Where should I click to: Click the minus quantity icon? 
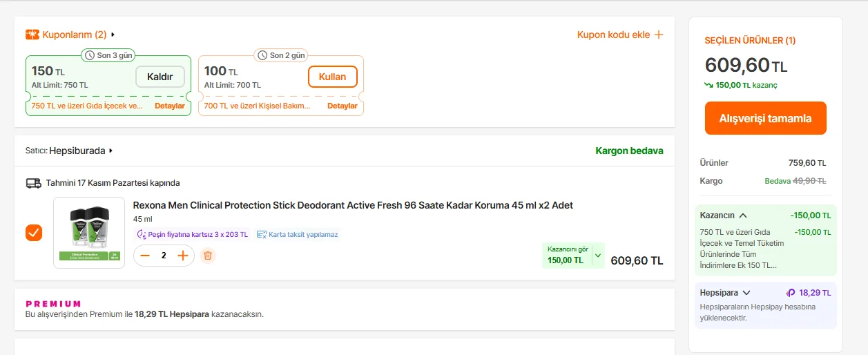145,256
